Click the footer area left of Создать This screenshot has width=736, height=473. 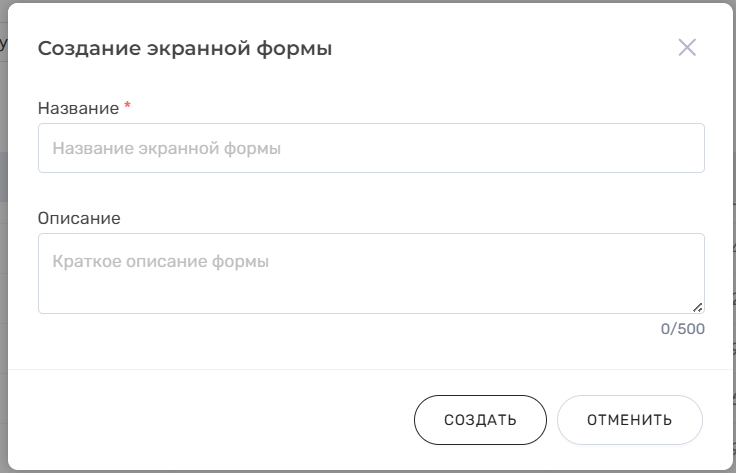[210, 419]
